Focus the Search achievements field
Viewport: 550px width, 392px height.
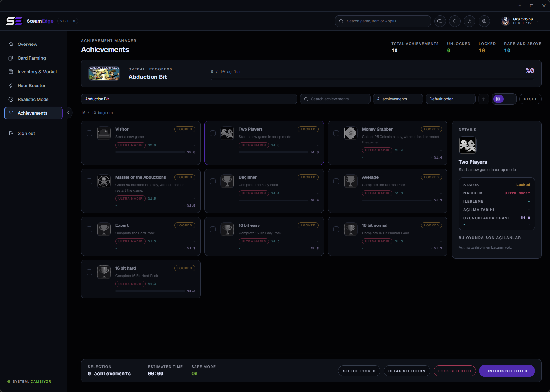tap(335, 99)
